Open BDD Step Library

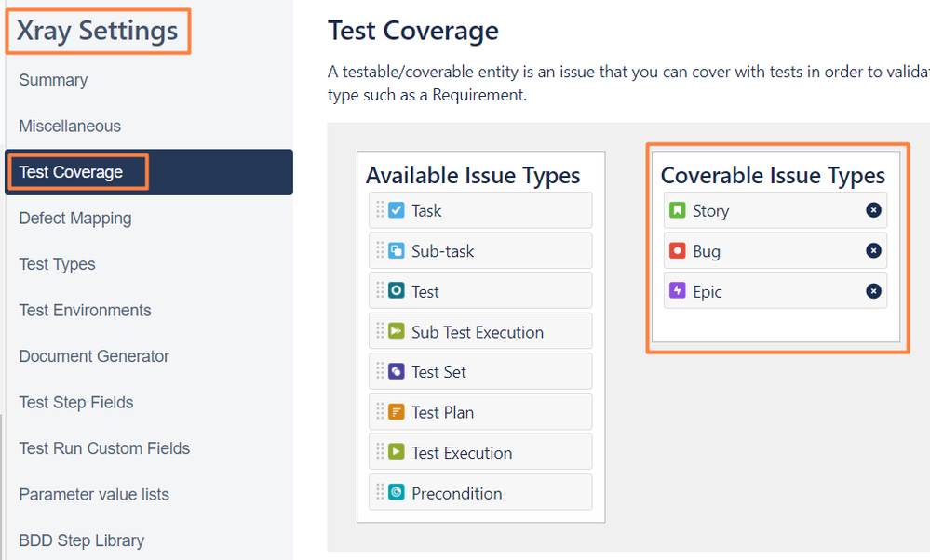click(x=82, y=540)
